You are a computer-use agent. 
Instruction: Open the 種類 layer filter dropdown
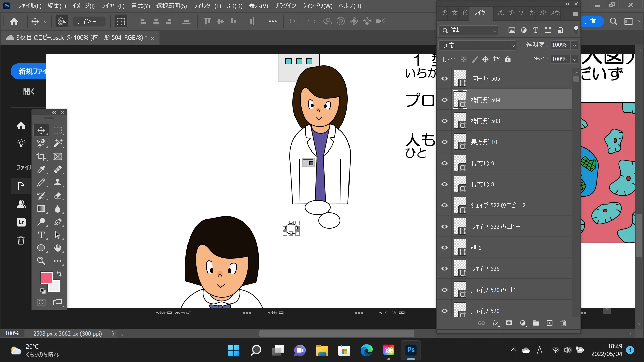(x=468, y=31)
